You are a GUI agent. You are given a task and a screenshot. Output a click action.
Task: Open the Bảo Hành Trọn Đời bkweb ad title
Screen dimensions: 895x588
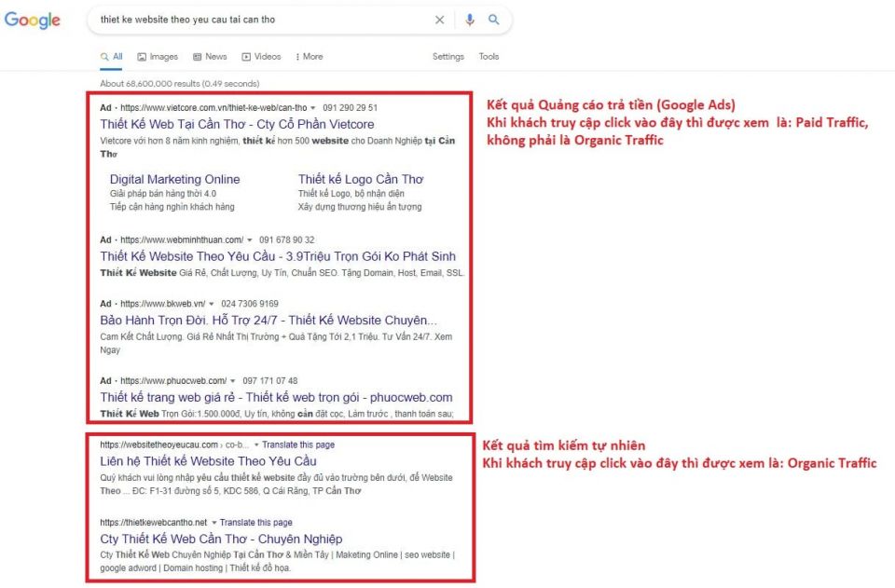[268, 320]
